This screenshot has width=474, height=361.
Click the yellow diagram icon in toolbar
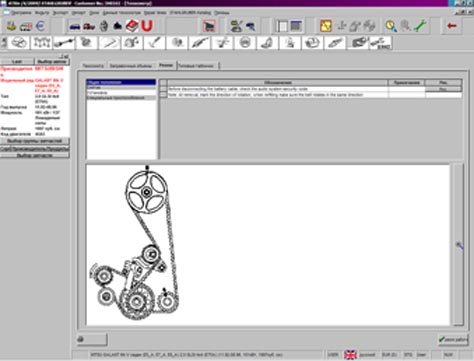[x=326, y=26]
